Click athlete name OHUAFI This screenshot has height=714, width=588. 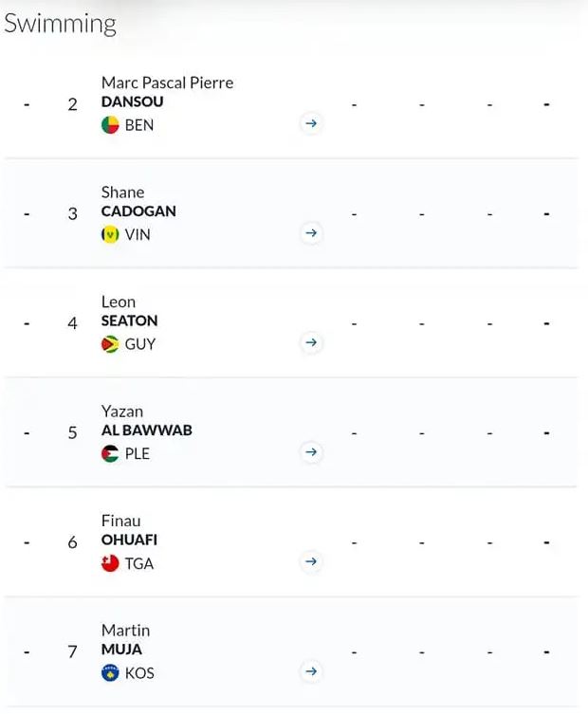point(129,540)
